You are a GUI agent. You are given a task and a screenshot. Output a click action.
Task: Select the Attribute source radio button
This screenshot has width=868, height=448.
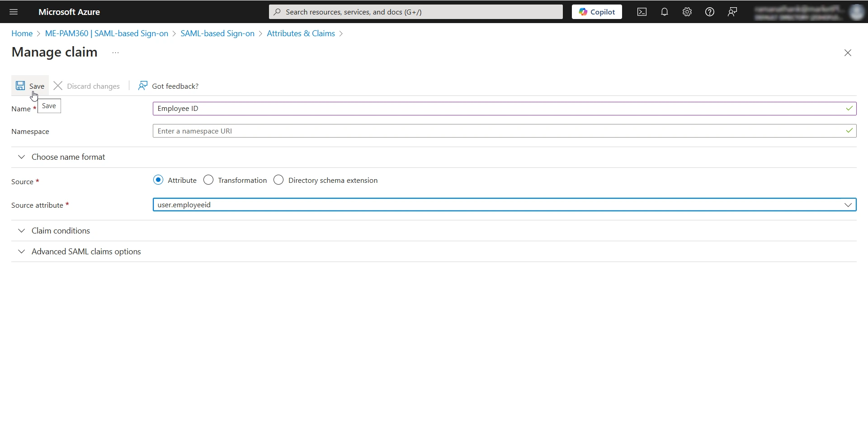pos(158,180)
